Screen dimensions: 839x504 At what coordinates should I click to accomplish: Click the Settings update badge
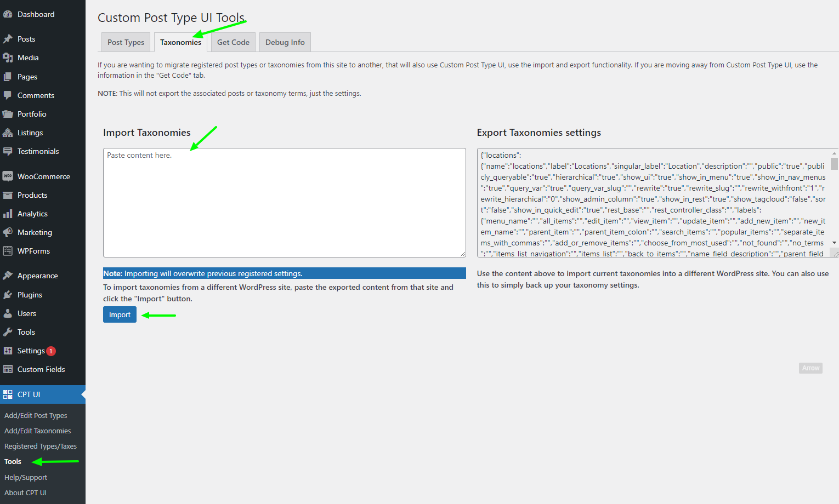[51, 351]
